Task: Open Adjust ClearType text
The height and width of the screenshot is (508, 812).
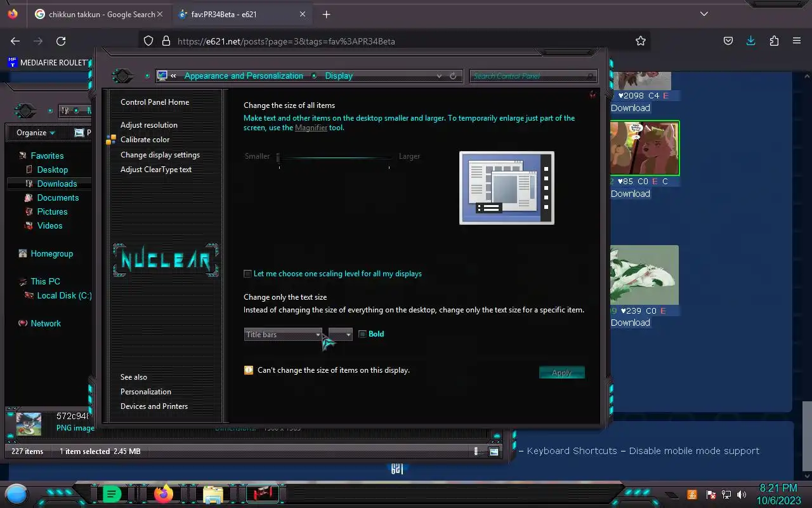Action: tap(156, 170)
